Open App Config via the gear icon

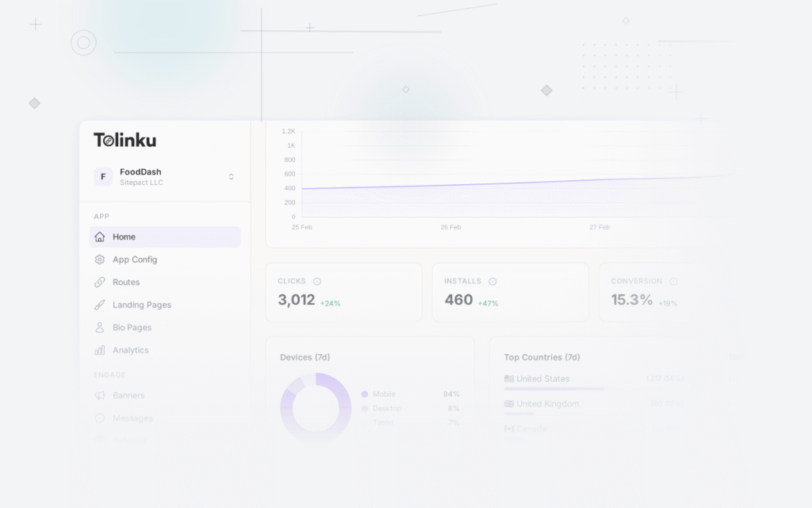(x=99, y=259)
